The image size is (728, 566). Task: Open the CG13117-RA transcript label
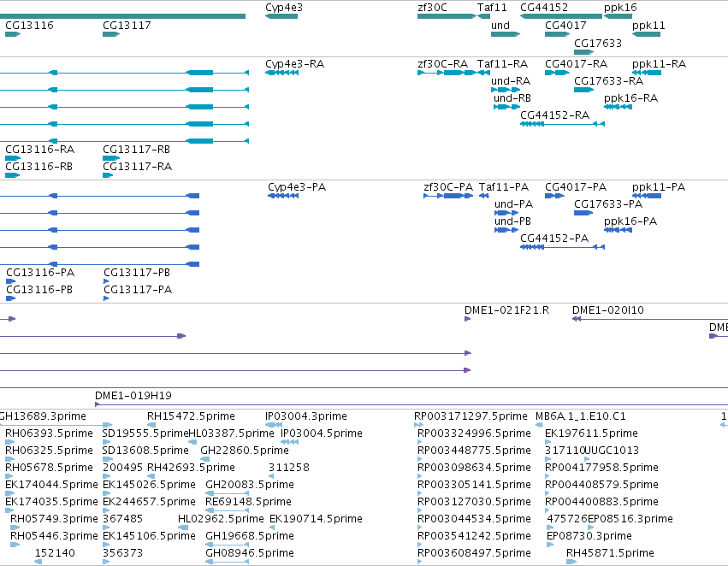click(x=137, y=167)
